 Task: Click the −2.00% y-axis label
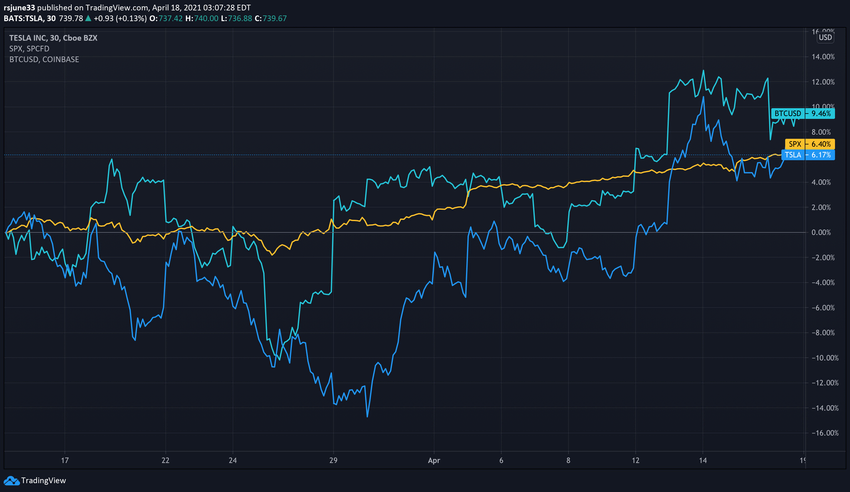pos(823,258)
